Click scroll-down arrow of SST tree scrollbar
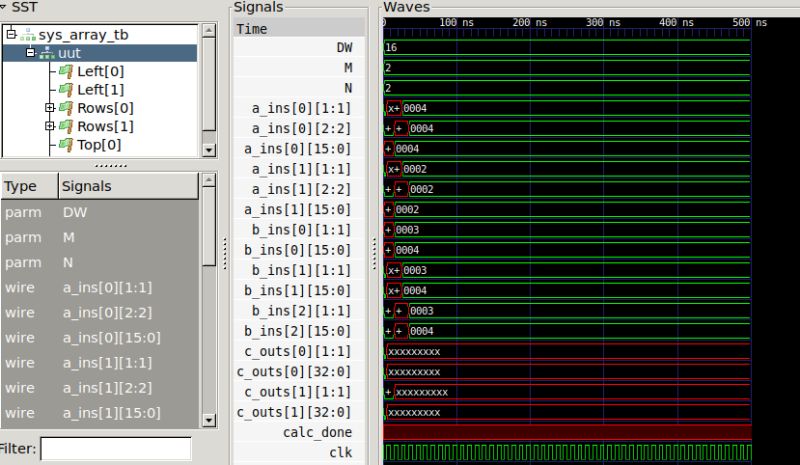Image resolution: width=800 pixels, height=465 pixels. [209, 150]
